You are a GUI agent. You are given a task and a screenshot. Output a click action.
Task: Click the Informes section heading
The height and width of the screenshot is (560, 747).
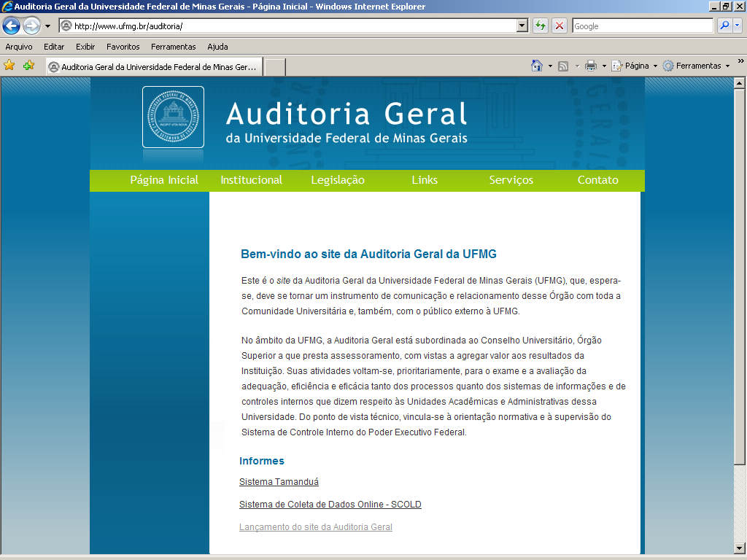(262, 461)
